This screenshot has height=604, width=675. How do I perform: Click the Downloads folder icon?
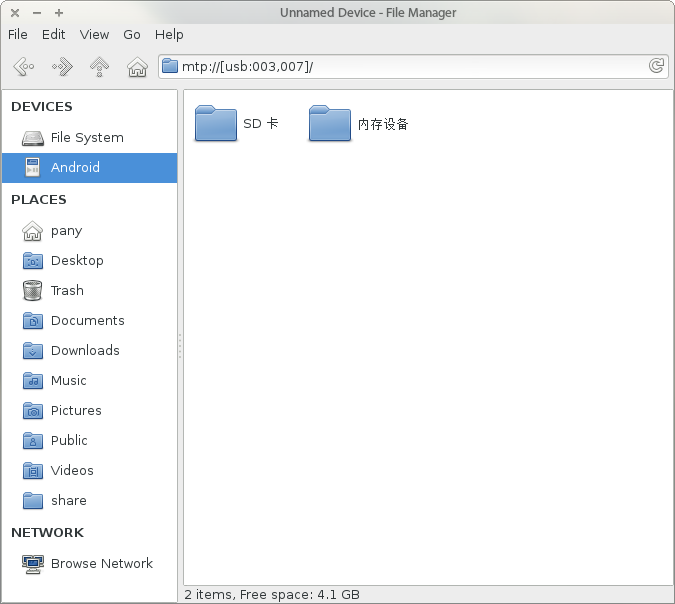(x=33, y=350)
